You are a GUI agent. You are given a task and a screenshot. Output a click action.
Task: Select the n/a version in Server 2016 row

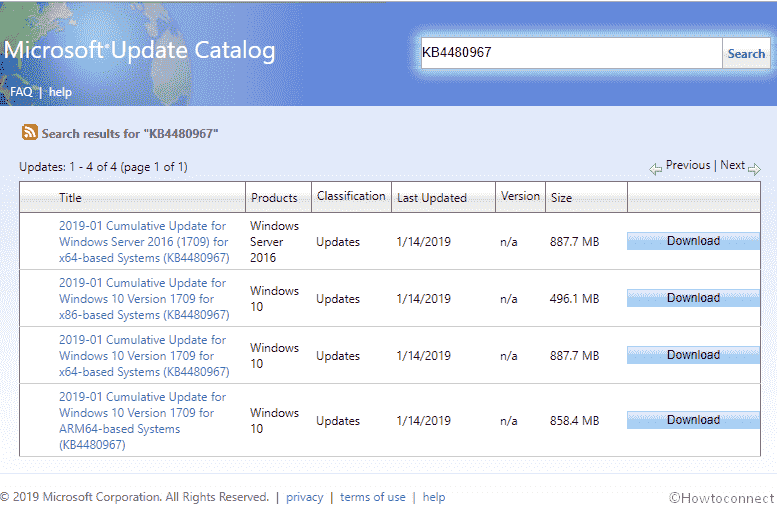[x=509, y=242]
